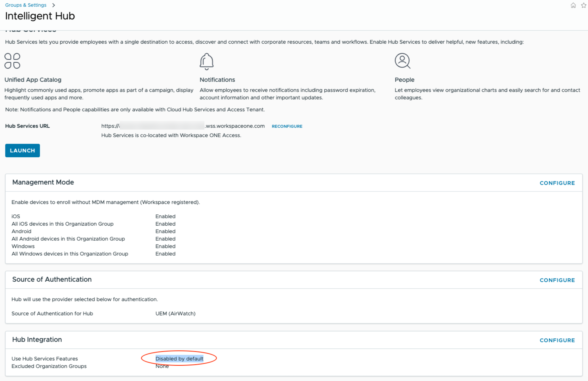Select the UEM (AirWatch) authentication value
Screen dimensions: 588x381
[x=175, y=313]
